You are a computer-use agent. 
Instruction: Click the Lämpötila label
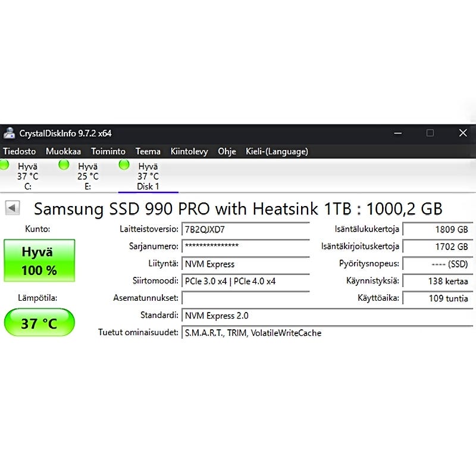pyautogui.click(x=37, y=298)
